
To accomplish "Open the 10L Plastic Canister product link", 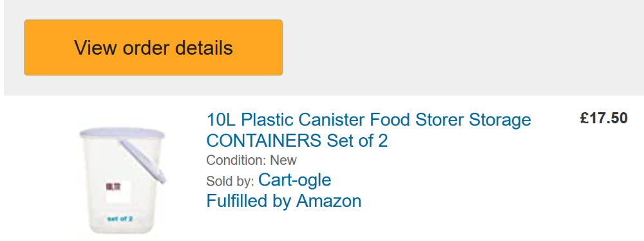I will click(368, 130).
